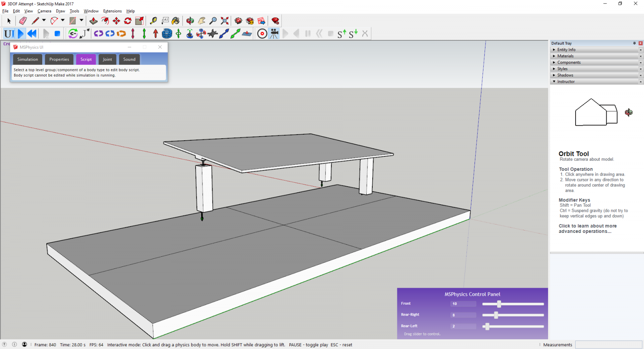Select the Eraser tool
The height and width of the screenshot is (349, 644).
23,21
